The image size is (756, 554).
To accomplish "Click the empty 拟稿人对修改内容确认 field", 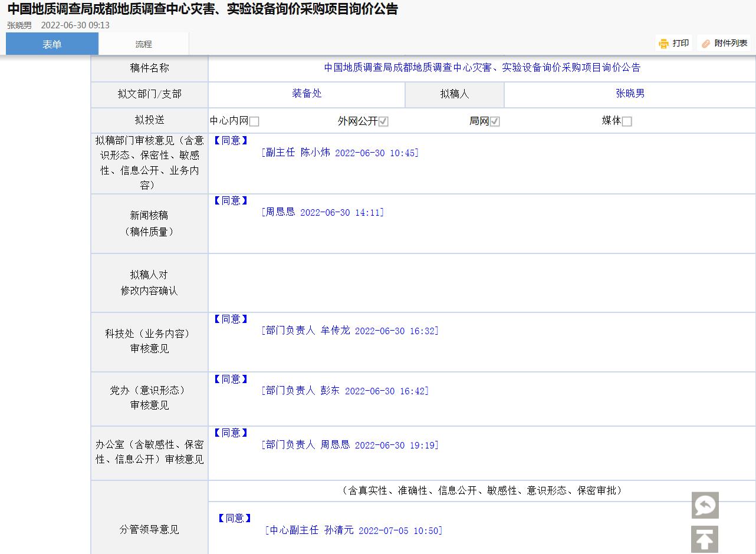I will point(481,283).
